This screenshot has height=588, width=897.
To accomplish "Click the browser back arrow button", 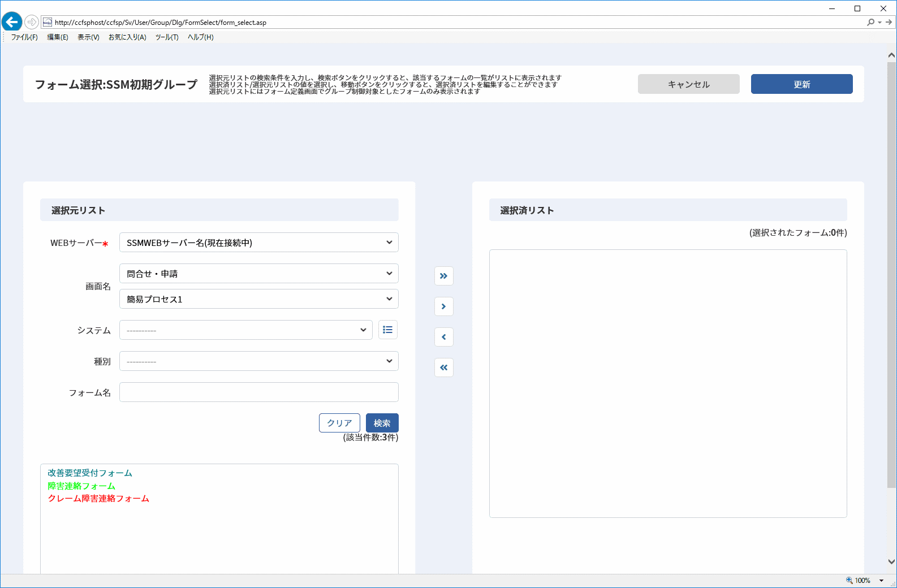I will [x=12, y=22].
